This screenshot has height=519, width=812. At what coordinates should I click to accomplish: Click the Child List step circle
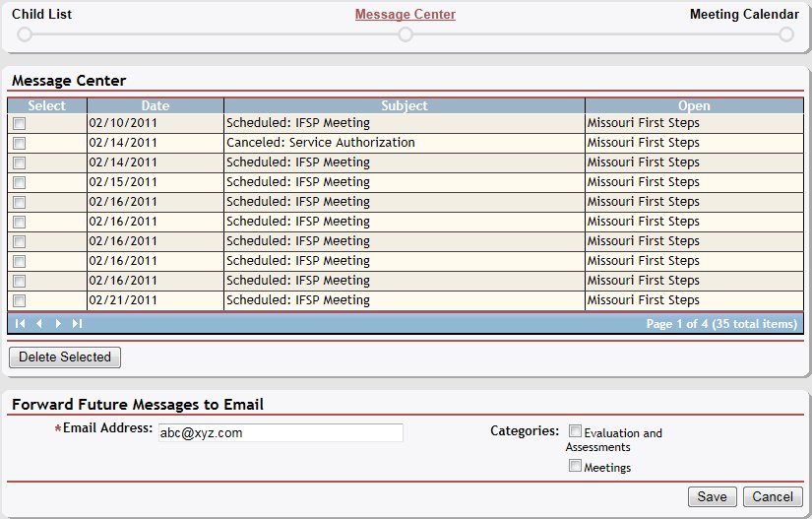coord(25,34)
